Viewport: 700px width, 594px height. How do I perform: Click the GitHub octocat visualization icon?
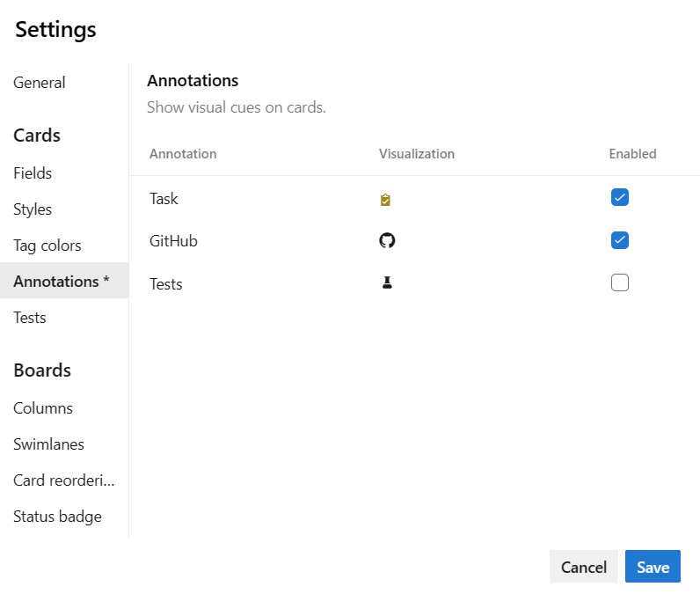[387, 241]
